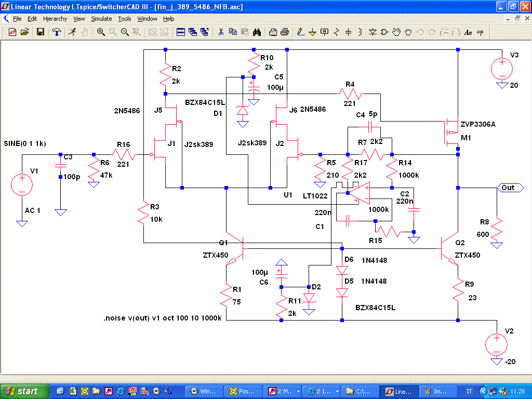Viewport: 532px width, 399px height.
Task: Select the Label Net tool
Action: 325,32
